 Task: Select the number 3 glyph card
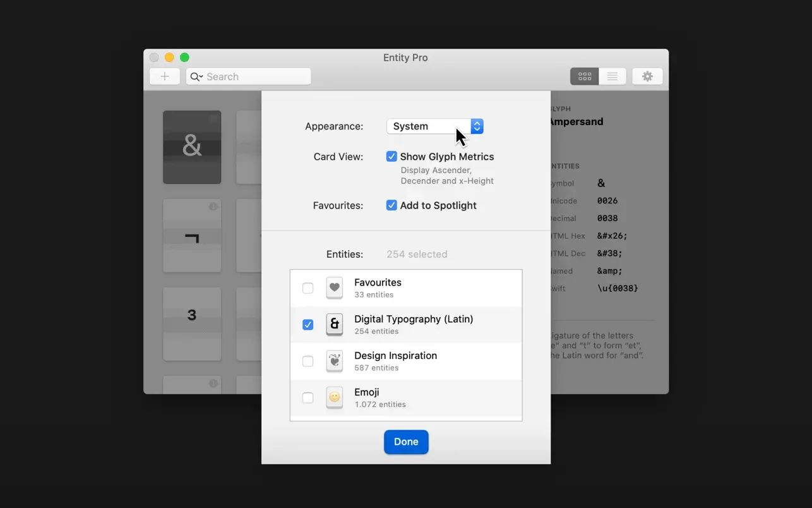(x=192, y=324)
